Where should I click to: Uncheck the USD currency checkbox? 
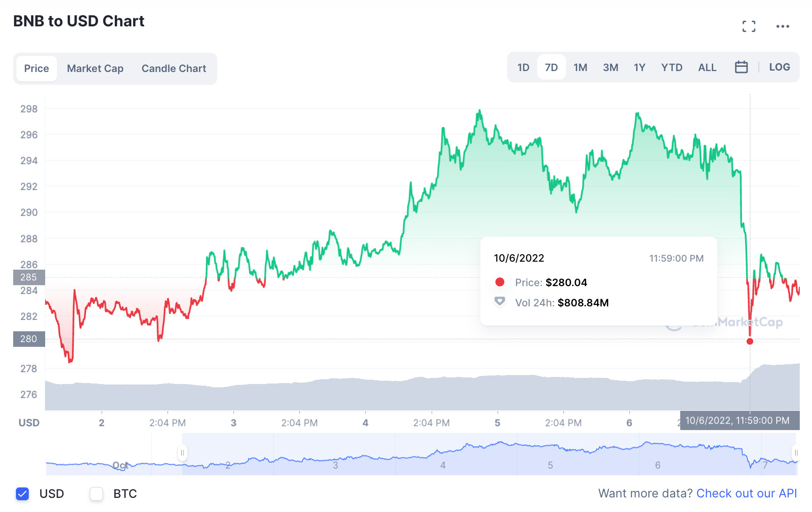(x=23, y=494)
